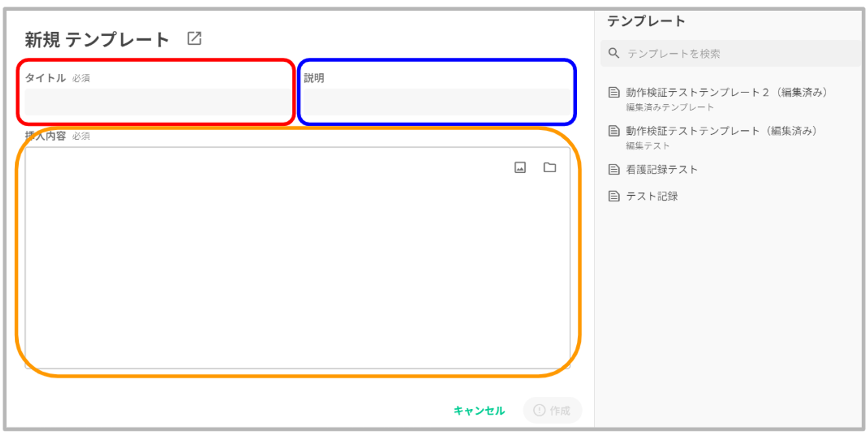868x434 pixels.
Task: Focus the 説明 input field
Action: coord(437,102)
